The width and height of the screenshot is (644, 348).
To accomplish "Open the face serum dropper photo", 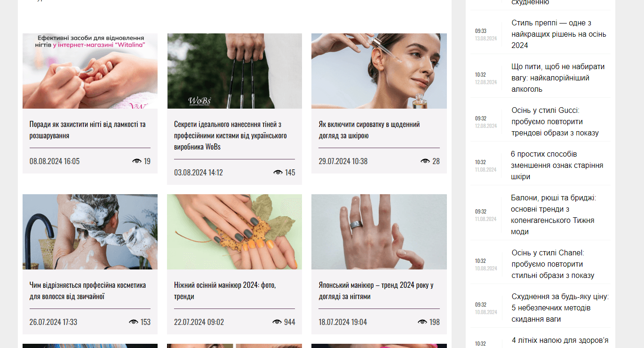I will coord(379,71).
